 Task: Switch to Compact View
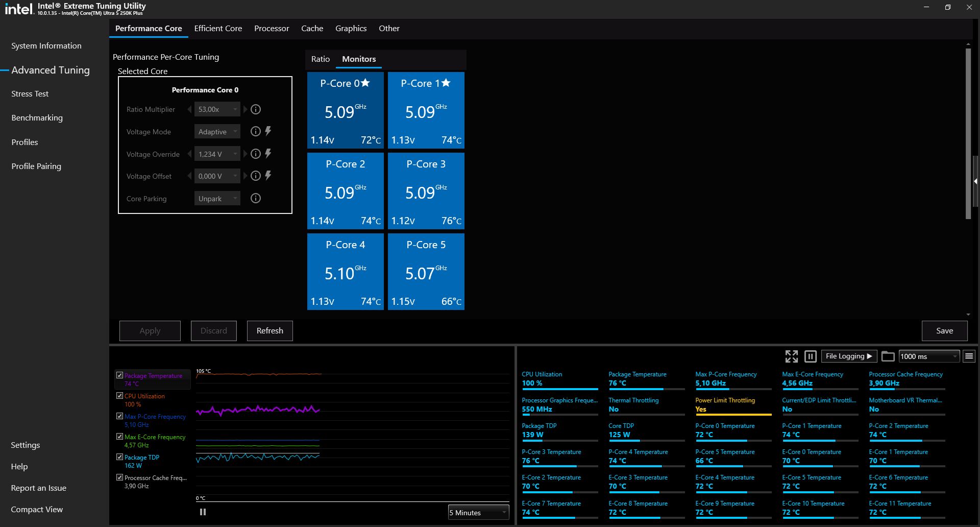coord(37,509)
